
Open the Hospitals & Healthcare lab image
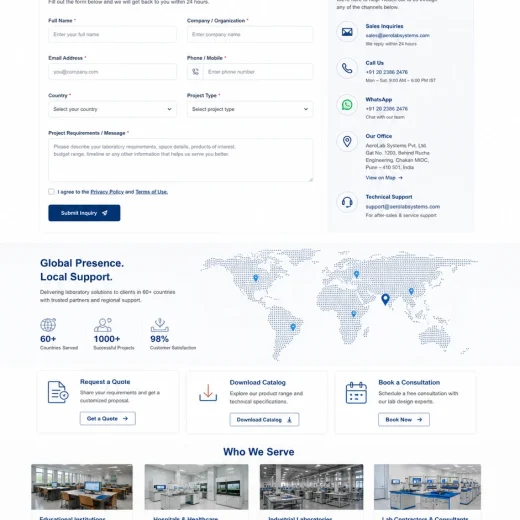tap(196, 487)
